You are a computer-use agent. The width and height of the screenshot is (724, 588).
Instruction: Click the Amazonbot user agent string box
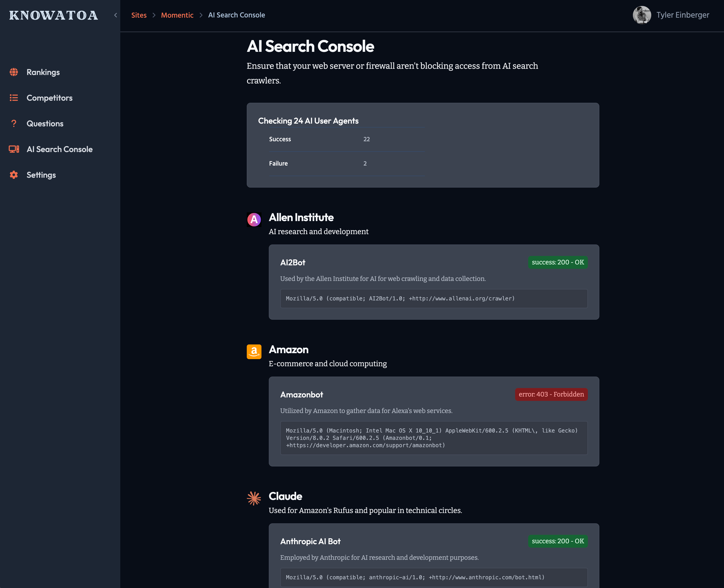click(434, 438)
